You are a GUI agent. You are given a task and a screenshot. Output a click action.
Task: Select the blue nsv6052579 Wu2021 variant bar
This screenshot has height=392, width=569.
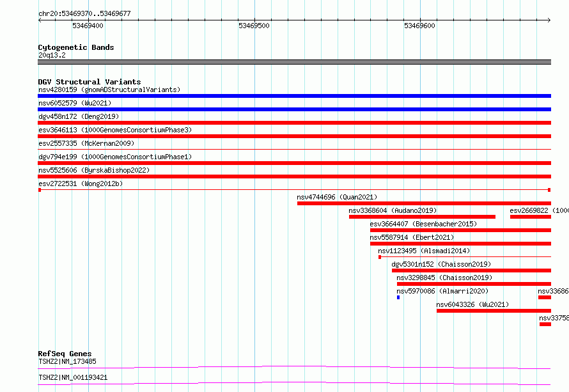[294, 109]
